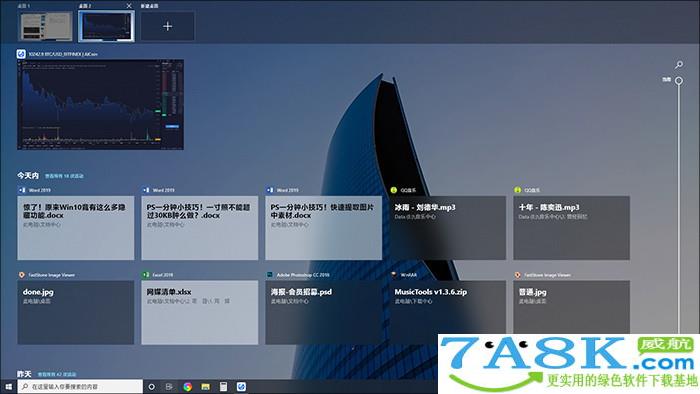
Task: Open the '普通.jpg' FastStone card
Action: (571, 307)
